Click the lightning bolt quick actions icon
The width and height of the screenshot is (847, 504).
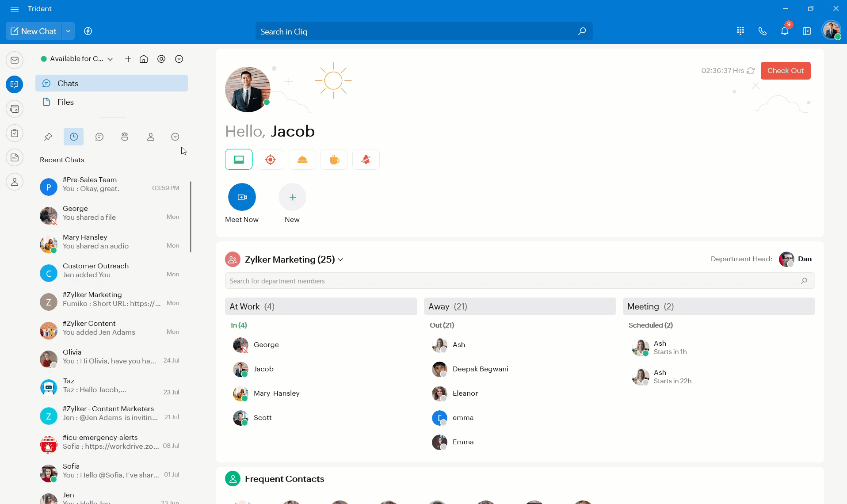tap(88, 31)
